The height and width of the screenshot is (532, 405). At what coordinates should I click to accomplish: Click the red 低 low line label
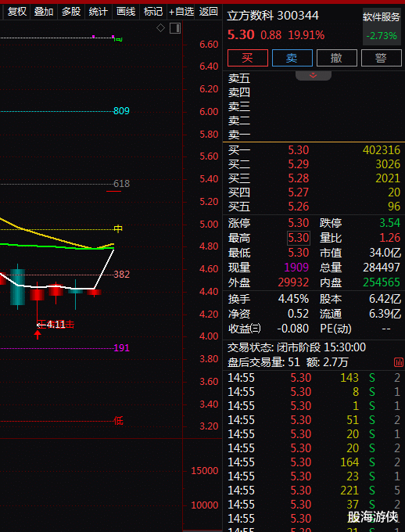(118, 421)
